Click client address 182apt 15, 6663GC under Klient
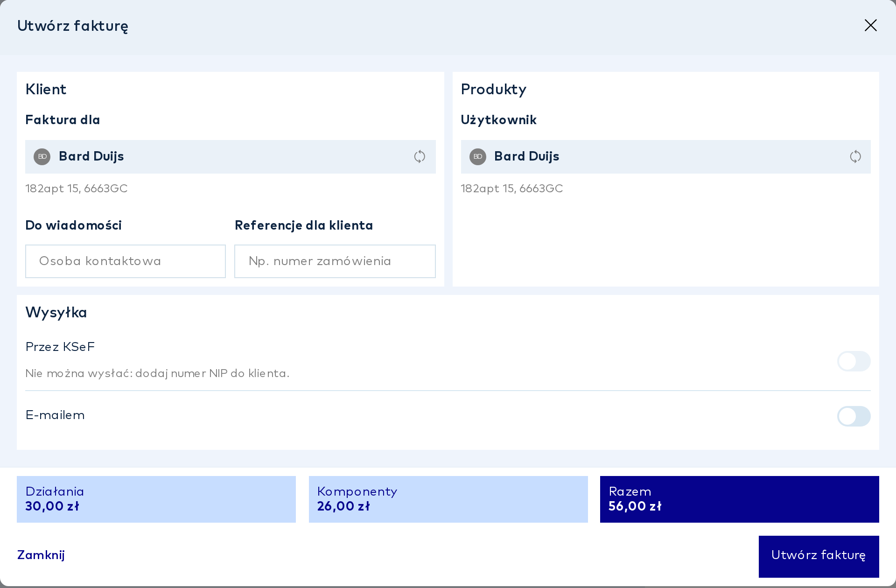 [x=77, y=189]
